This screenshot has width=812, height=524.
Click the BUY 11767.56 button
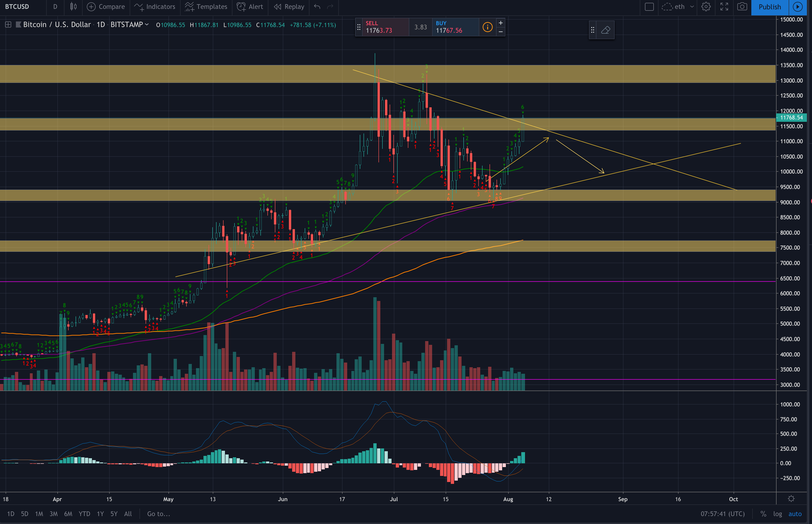[455, 27]
